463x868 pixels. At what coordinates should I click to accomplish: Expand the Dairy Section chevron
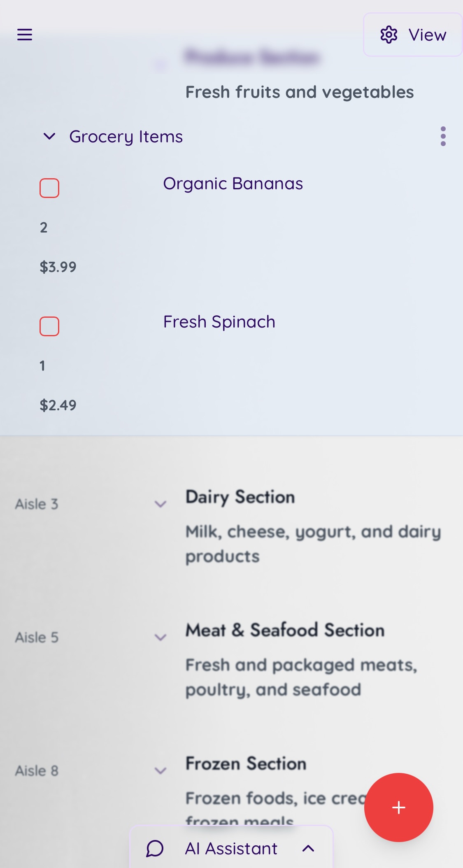[x=160, y=504]
